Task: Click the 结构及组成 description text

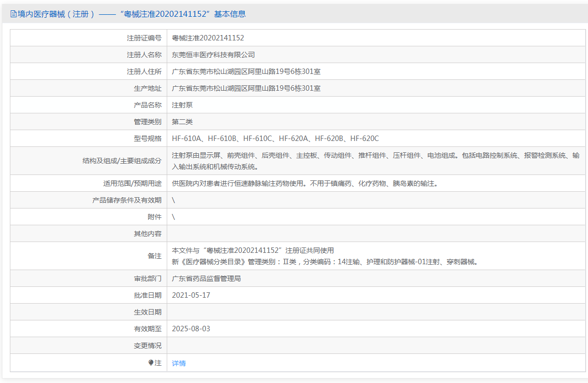Action: click(375, 156)
